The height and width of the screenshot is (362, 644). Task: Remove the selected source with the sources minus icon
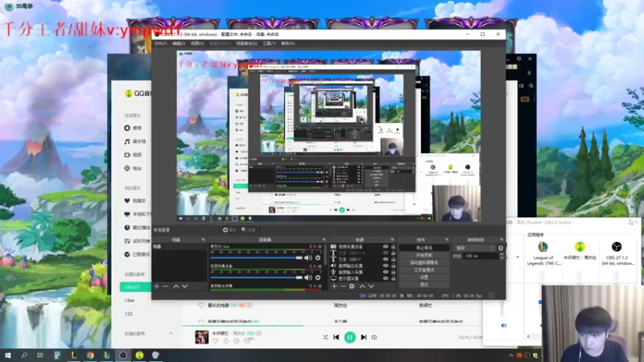[x=343, y=286]
